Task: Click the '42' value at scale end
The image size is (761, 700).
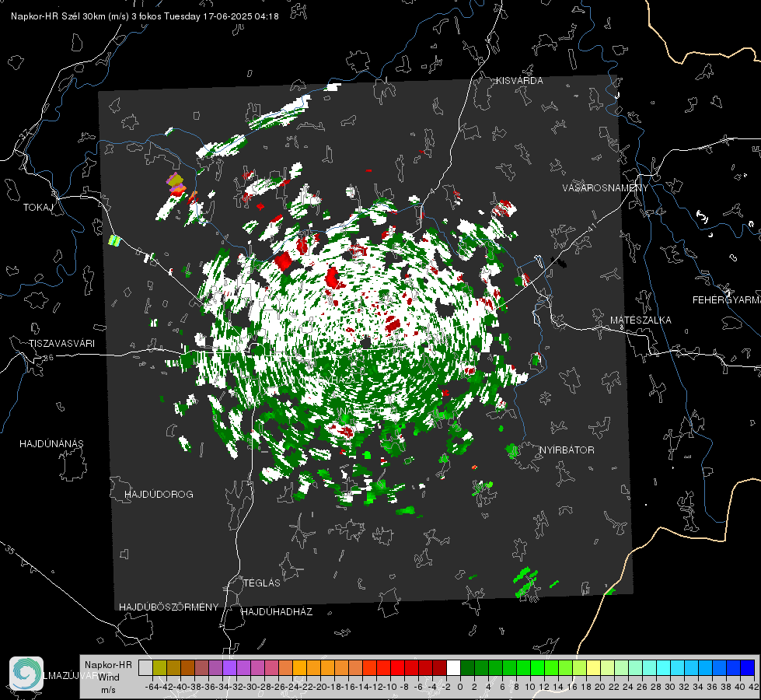Action: pos(754,687)
